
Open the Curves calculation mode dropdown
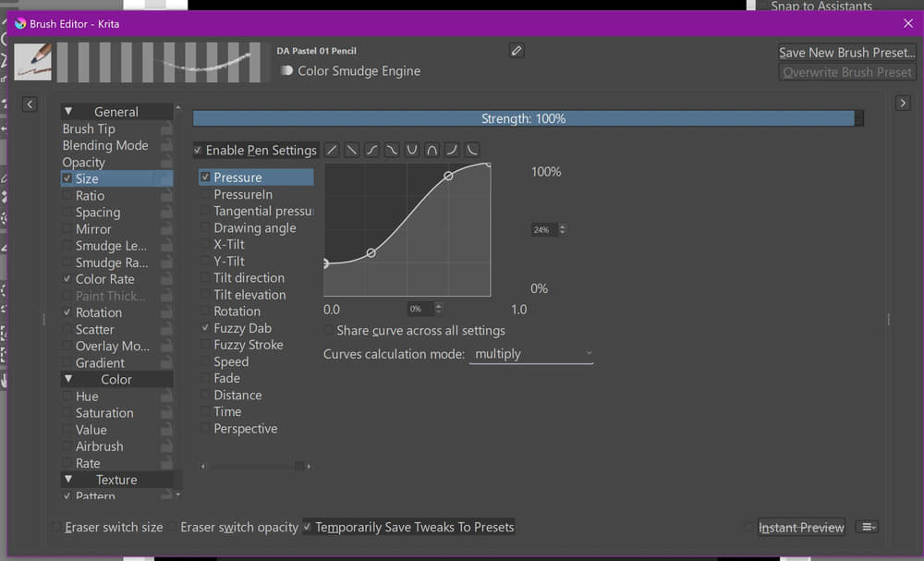pos(531,354)
